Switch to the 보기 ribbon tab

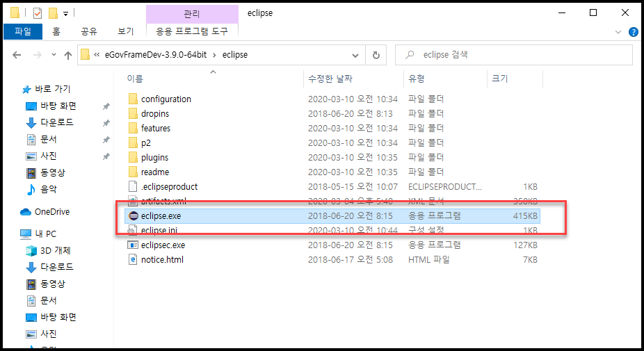[x=126, y=31]
